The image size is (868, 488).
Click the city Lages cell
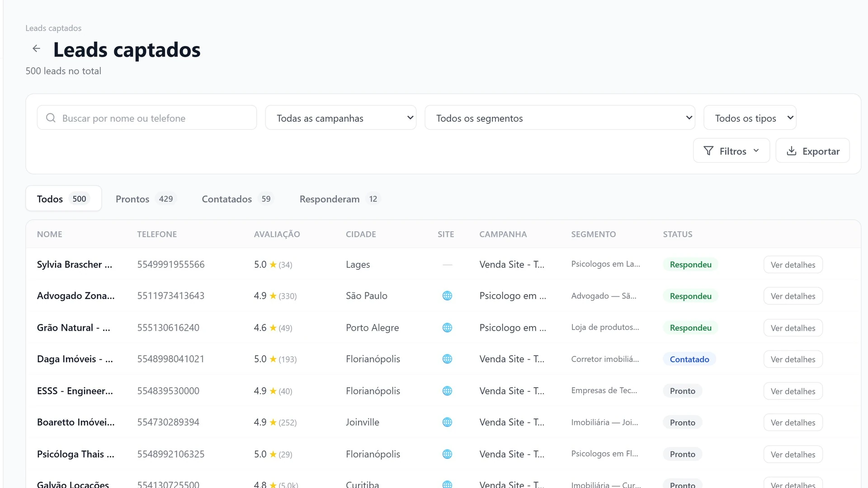point(358,264)
